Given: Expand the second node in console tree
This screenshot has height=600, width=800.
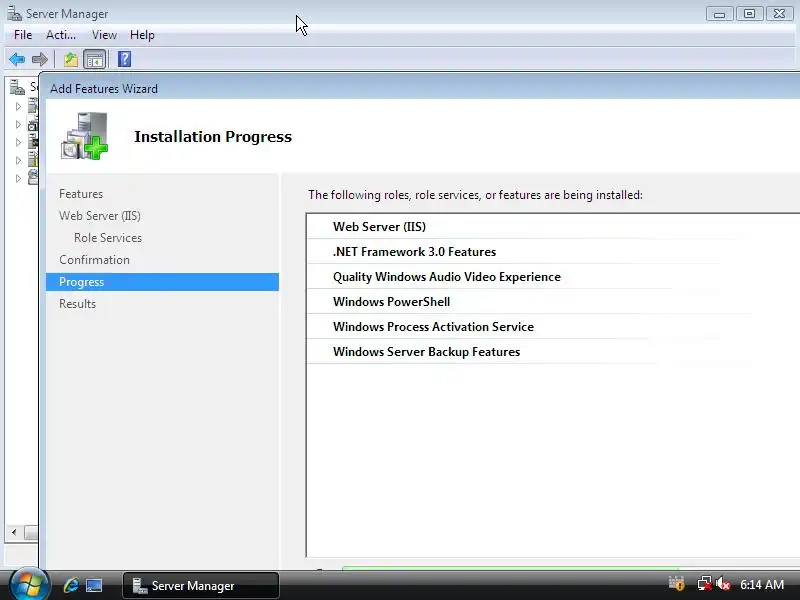Looking at the screenshot, I should 18,124.
